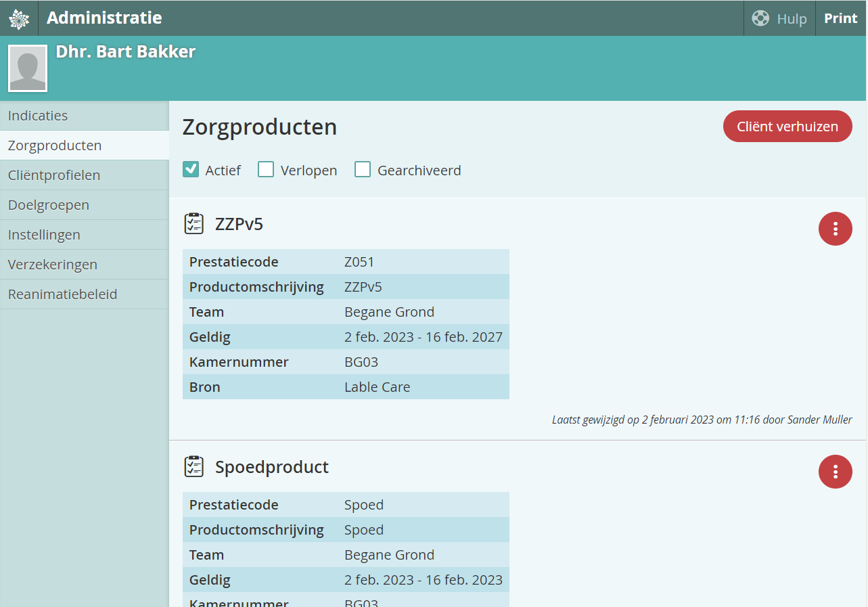Open the three-dot menu for Spoedproduct
Viewport: 868px width, 607px height.
click(835, 472)
